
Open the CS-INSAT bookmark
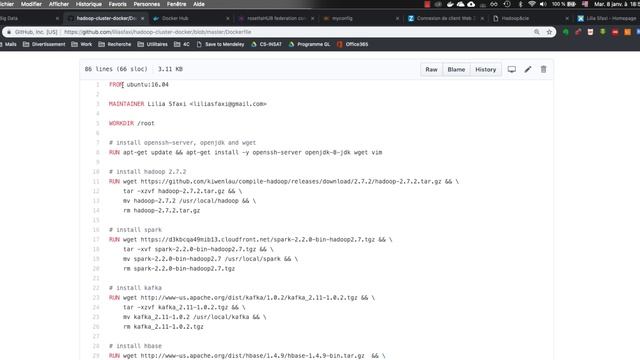pos(266,44)
